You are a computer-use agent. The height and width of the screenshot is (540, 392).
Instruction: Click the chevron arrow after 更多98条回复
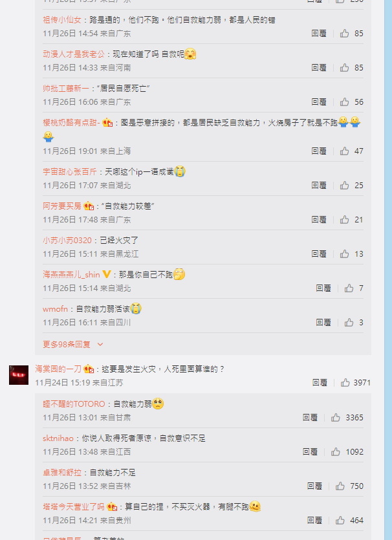[x=100, y=344]
